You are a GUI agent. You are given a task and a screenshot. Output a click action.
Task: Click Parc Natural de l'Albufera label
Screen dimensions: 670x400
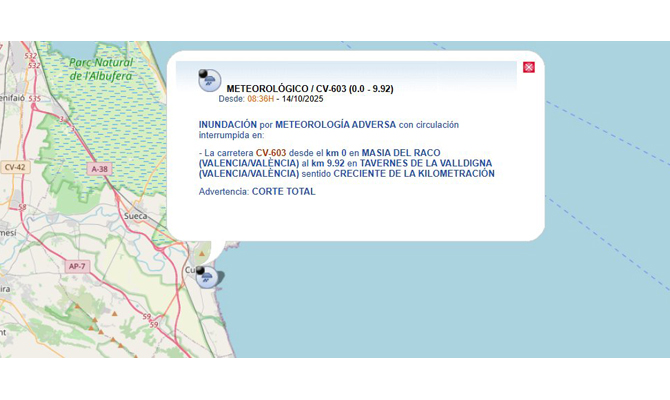click(100, 68)
